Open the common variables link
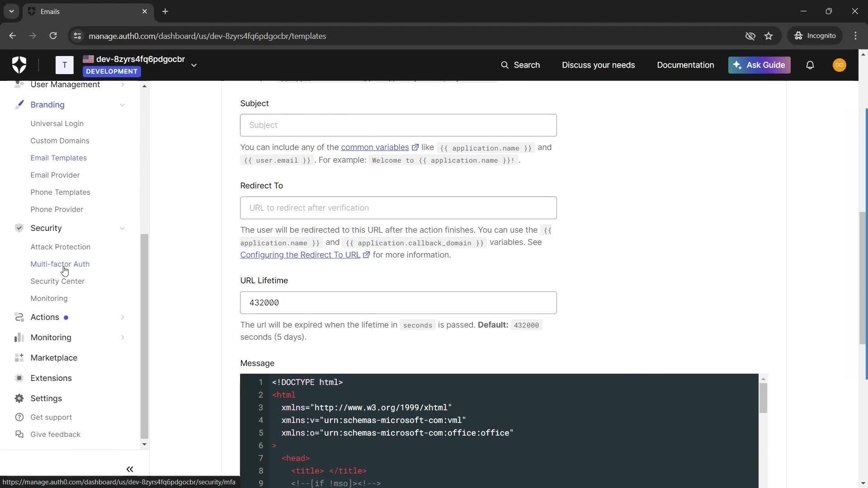Viewport: 868px width, 488px height. [x=375, y=147]
